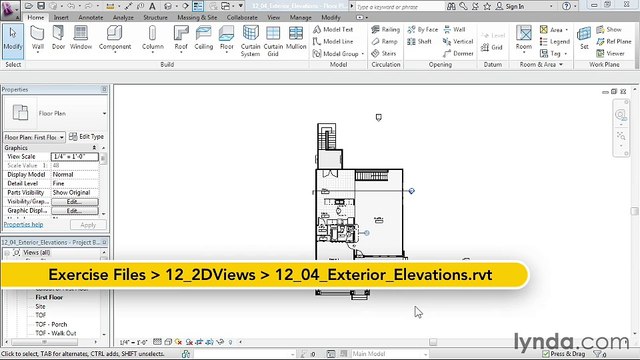Viewport: 640px width, 360px height.
Task: Open the Set work plane tool
Action: pyautogui.click(x=584, y=38)
